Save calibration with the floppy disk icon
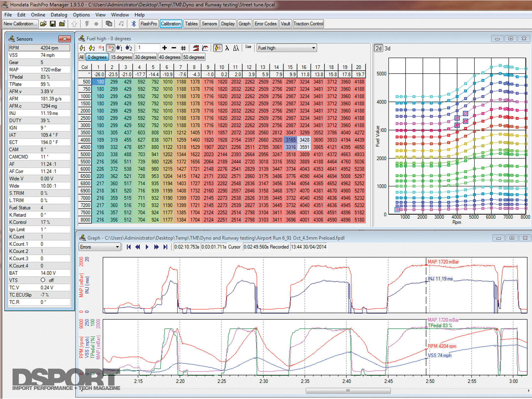The width and height of the screenshot is (532, 399). (53, 24)
